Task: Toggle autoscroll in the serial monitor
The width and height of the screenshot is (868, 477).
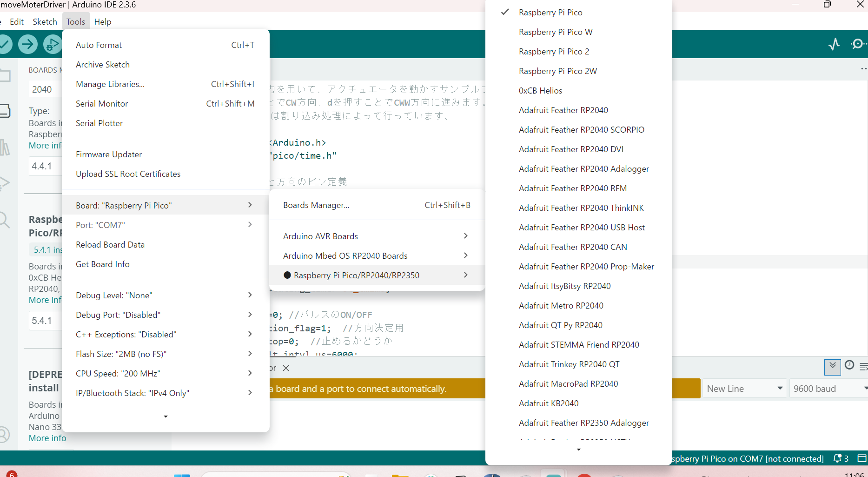Action: point(832,366)
